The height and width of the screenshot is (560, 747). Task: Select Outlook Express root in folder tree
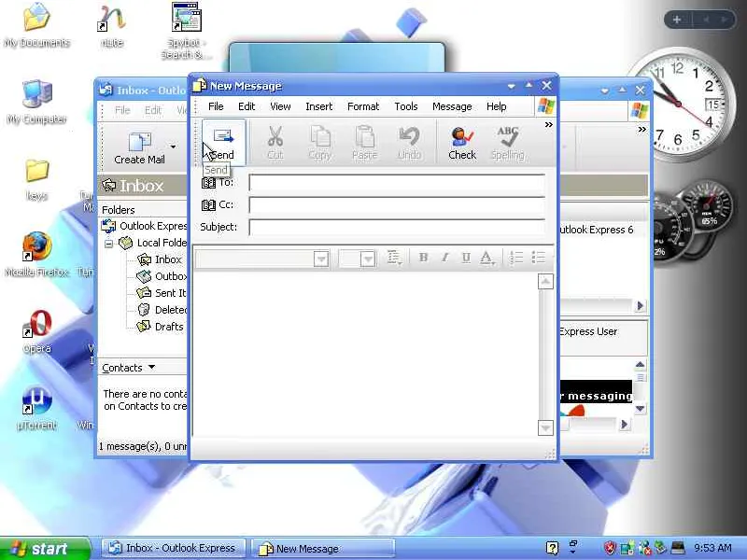point(145,226)
